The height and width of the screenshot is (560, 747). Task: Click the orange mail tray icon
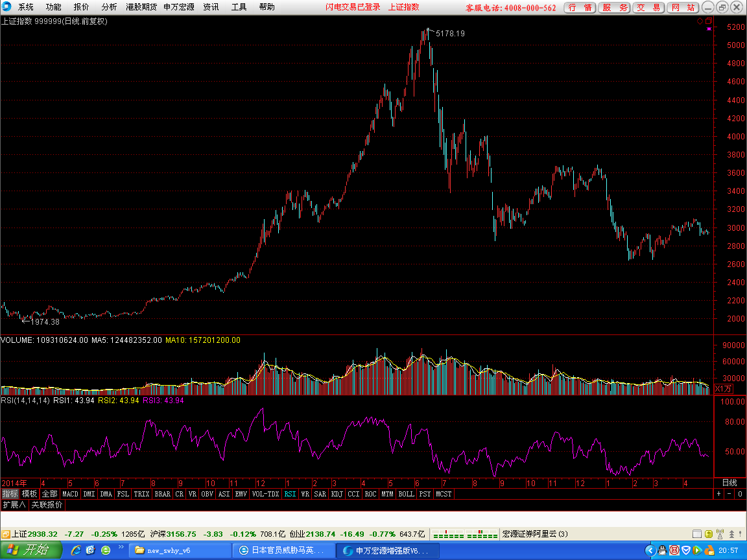[x=709, y=550]
